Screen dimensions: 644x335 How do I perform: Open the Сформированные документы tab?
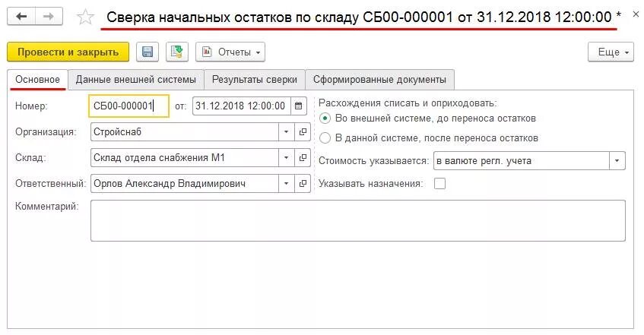click(379, 79)
